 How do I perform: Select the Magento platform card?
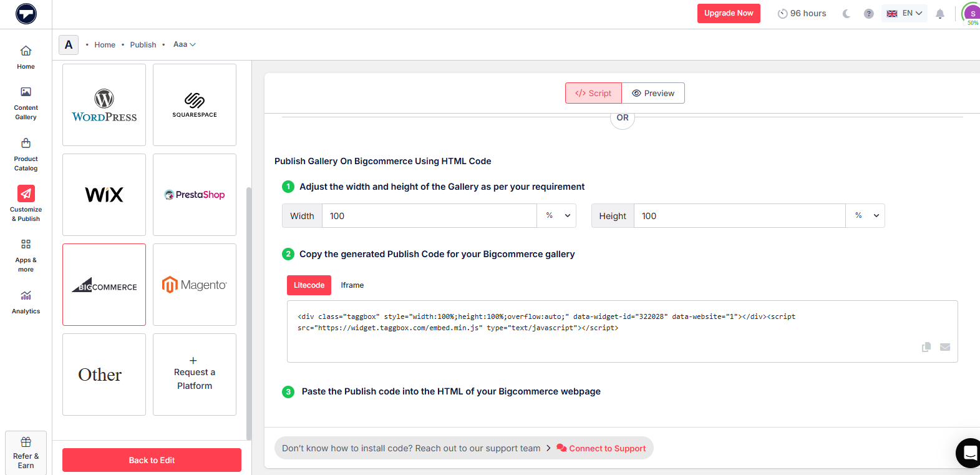coord(195,285)
